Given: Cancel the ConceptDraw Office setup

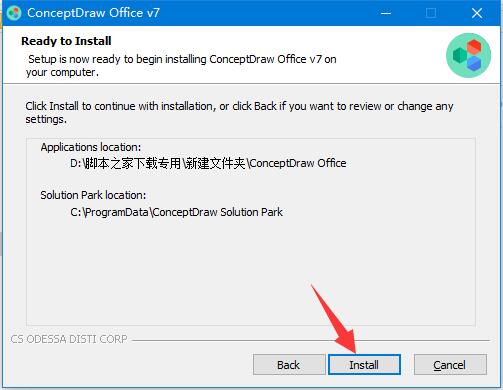Looking at the screenshot, I should click(x=450, y=365).
